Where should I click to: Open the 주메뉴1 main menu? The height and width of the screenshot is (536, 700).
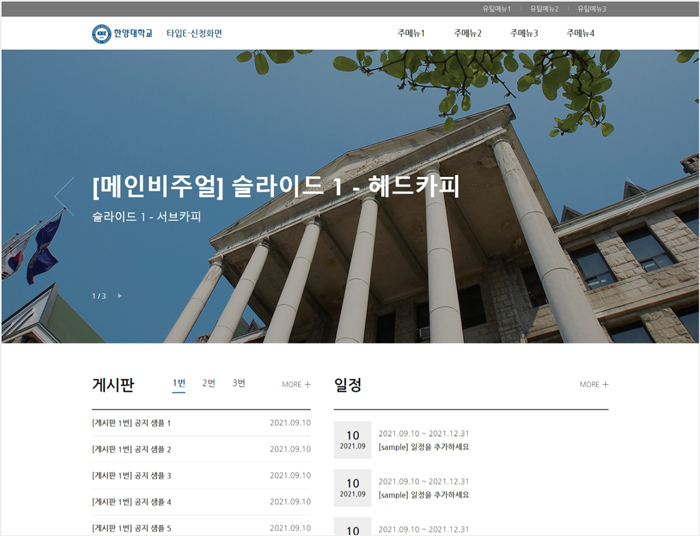click(411, 33)
